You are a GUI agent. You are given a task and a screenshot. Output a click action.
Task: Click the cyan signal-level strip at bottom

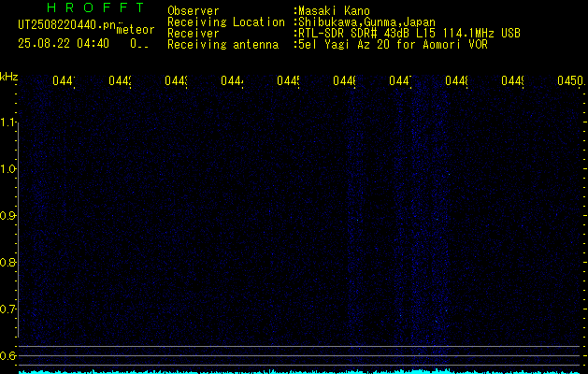coord(299,372)
